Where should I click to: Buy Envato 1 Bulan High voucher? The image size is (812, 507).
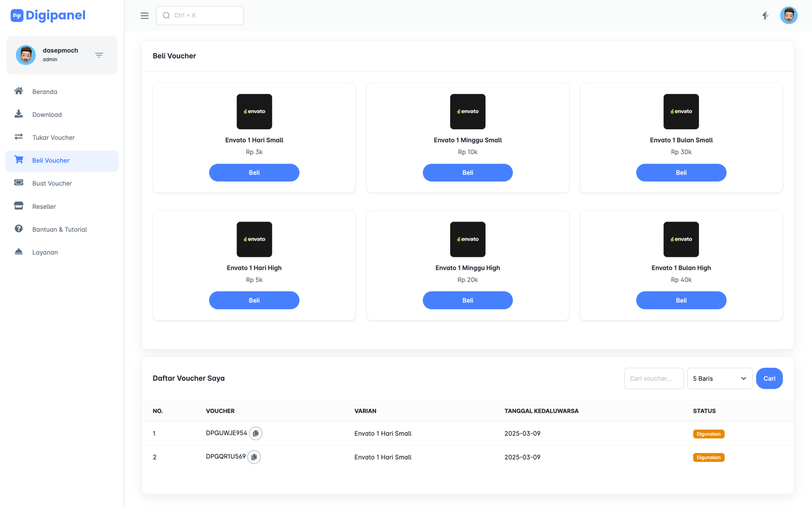(681, 300)
